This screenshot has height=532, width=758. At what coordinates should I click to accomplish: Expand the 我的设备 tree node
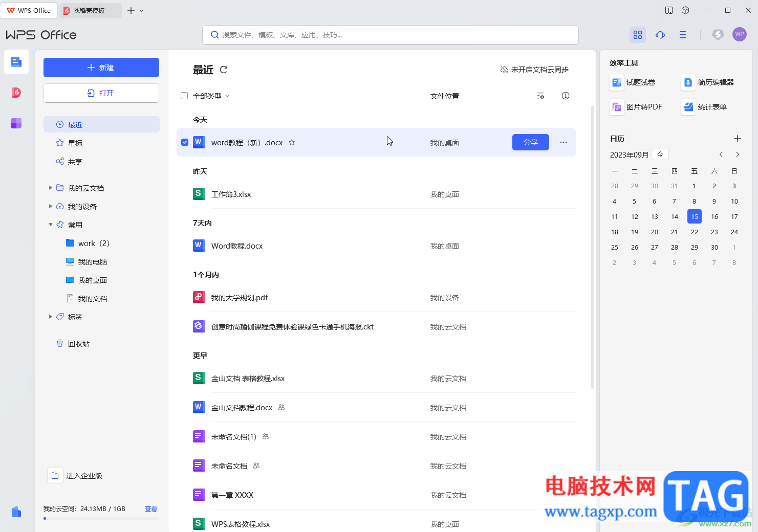coord(51,206)
